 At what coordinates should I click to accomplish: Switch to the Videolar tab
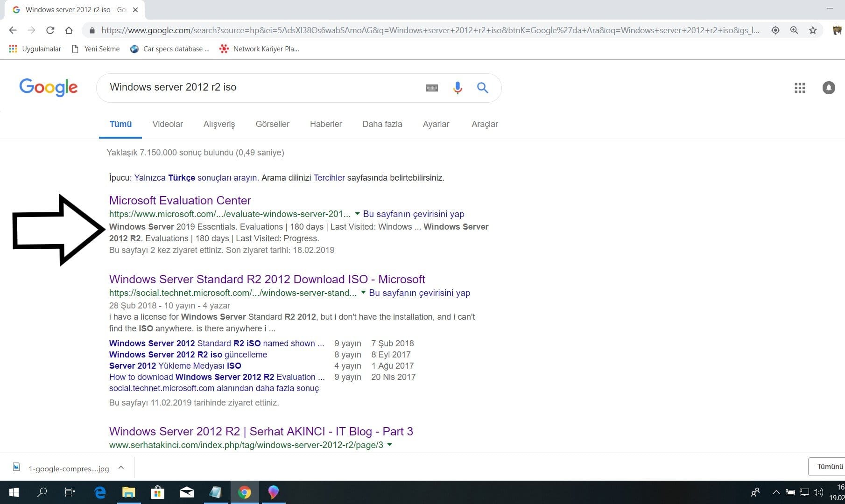(x=168, y=124)
